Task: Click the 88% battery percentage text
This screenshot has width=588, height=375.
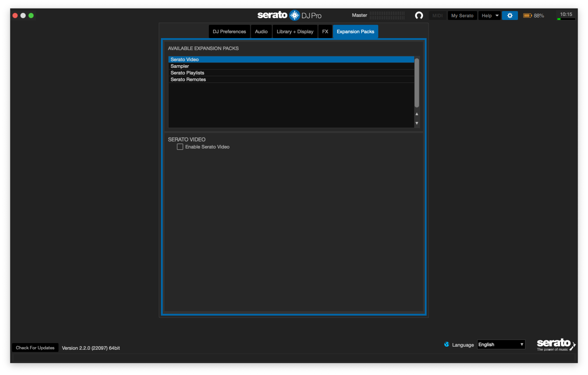Action: (539, 16)
